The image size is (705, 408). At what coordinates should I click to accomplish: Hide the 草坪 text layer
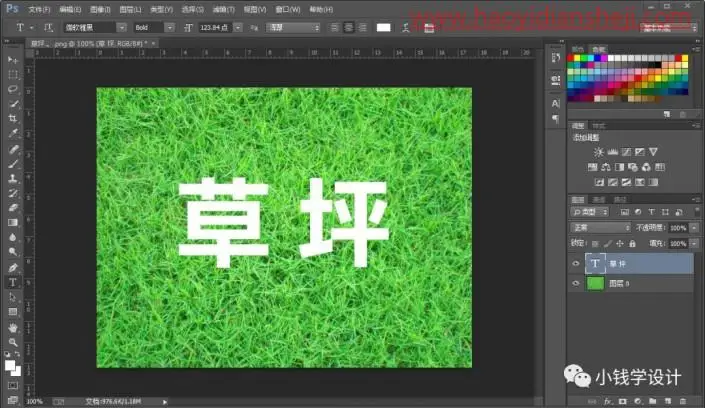point(576,264)
